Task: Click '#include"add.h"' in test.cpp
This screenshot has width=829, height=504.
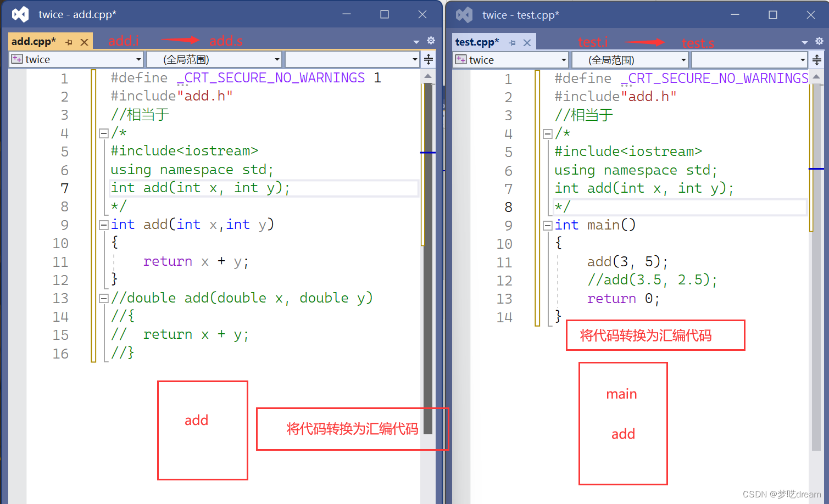Action: (615, 97)
